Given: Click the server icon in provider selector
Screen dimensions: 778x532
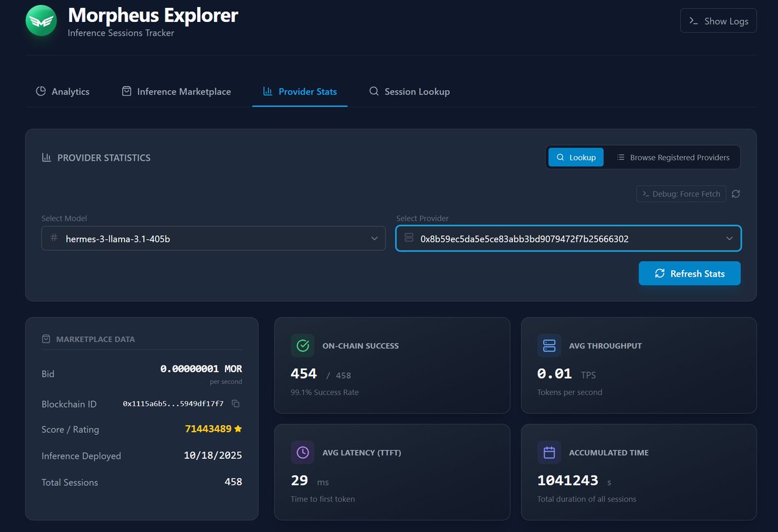Looking at the screenshot, I should pos(408,238).
